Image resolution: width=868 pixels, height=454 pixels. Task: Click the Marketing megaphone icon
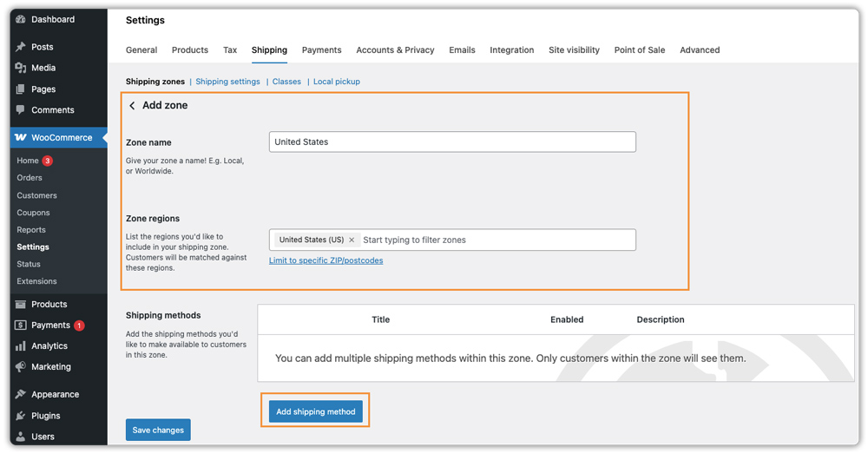click(21, 366)
